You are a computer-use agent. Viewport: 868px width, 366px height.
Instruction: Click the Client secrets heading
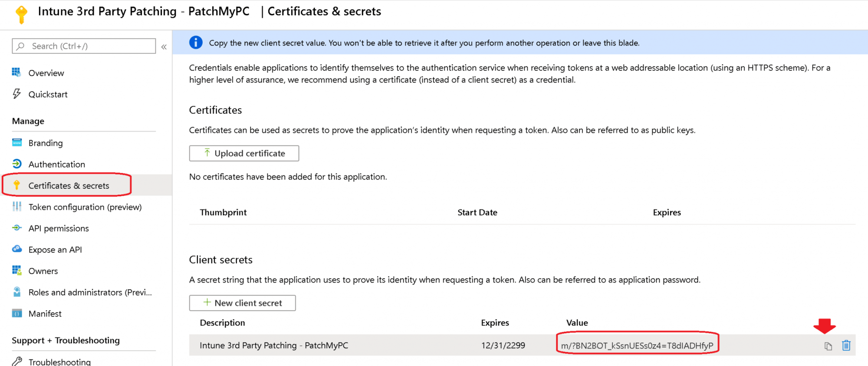tap(220, 260)
